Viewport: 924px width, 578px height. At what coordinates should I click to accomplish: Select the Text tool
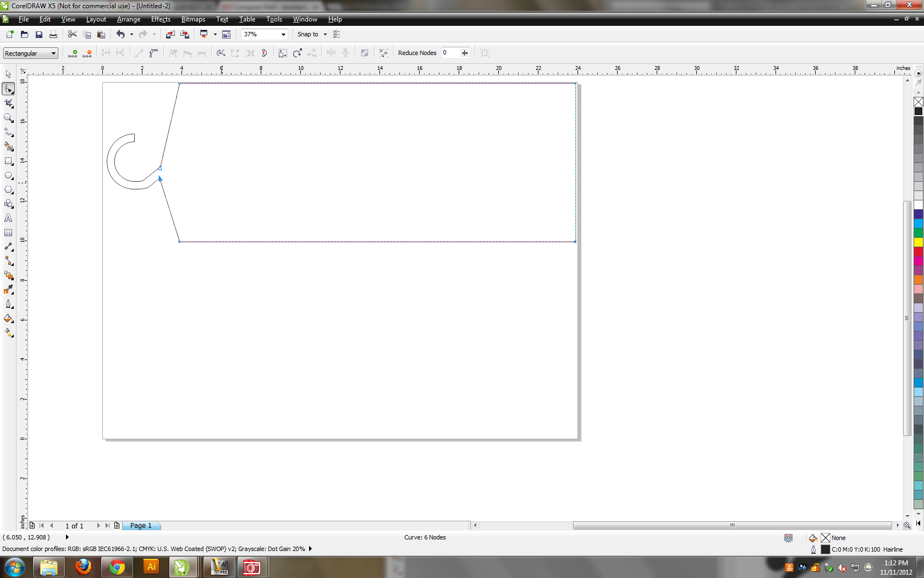[x=8, y=218]
